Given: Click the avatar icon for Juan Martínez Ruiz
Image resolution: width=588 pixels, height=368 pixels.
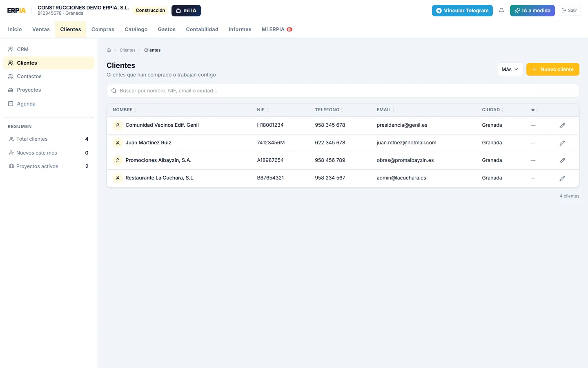Looking at the screenshot, I should [x=118, y=143].
